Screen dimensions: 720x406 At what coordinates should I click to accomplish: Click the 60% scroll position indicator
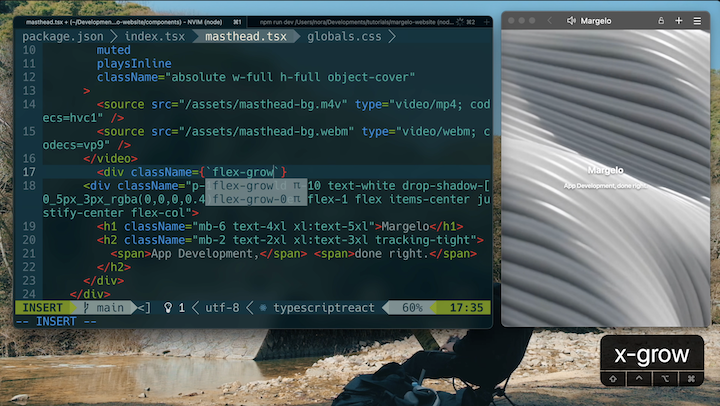tap(412, 308)
